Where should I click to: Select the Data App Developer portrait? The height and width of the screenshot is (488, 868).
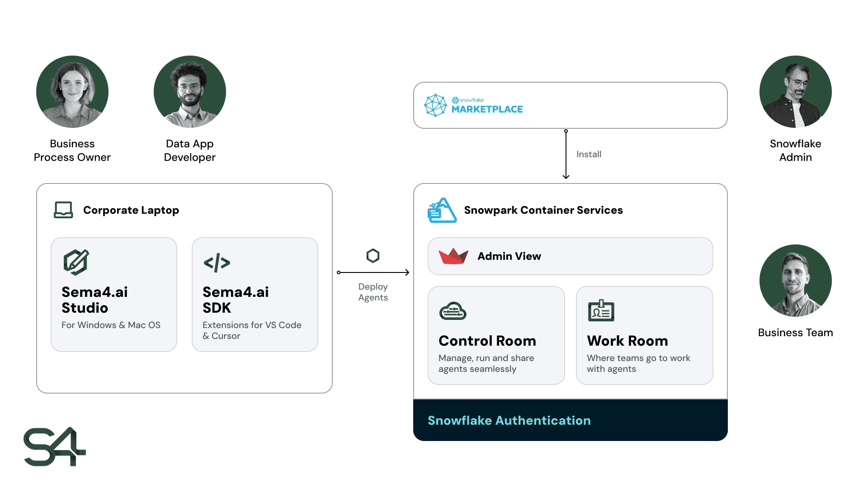click(190, 92)
